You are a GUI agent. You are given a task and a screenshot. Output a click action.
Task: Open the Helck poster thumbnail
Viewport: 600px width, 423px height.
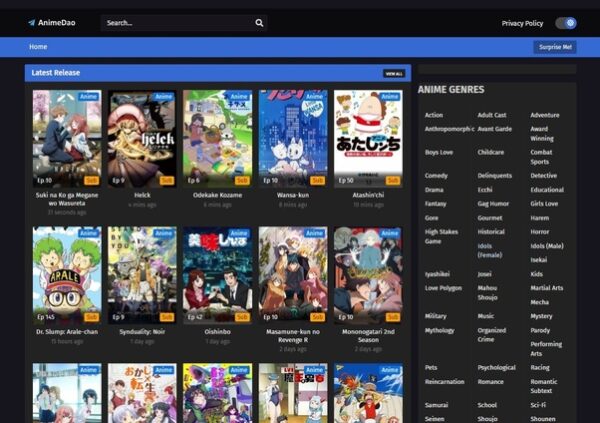(x=142, y=139)
